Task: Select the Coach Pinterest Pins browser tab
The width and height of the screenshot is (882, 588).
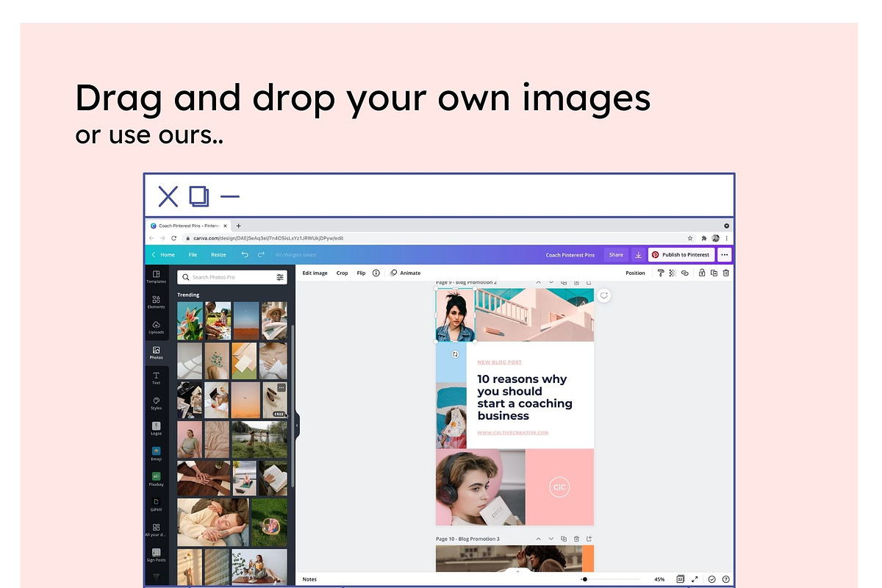Action: pos(189,226)
